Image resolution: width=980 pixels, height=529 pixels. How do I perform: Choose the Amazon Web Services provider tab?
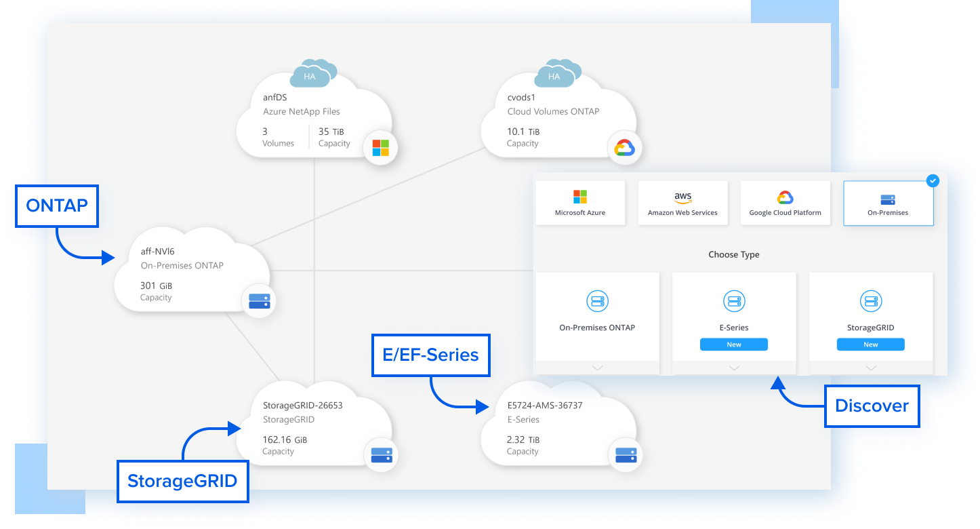click(x=682, y=203)
